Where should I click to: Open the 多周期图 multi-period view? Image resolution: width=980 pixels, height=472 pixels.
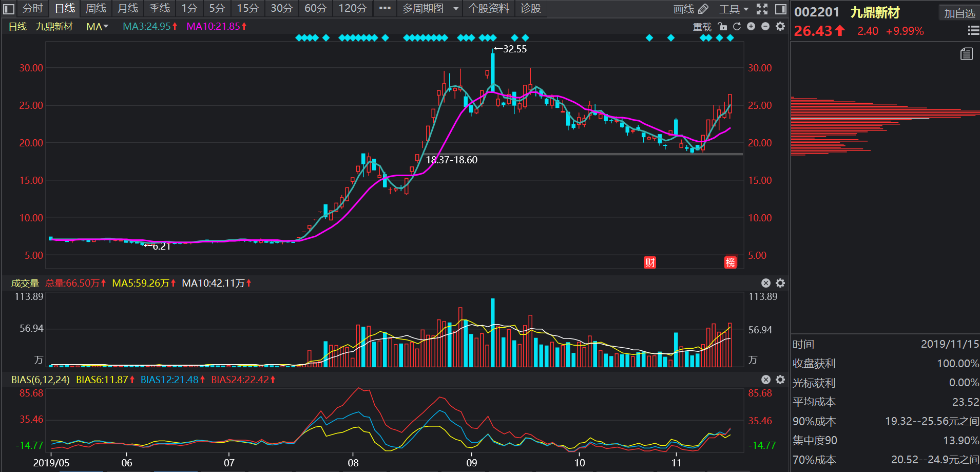[422, 8]
